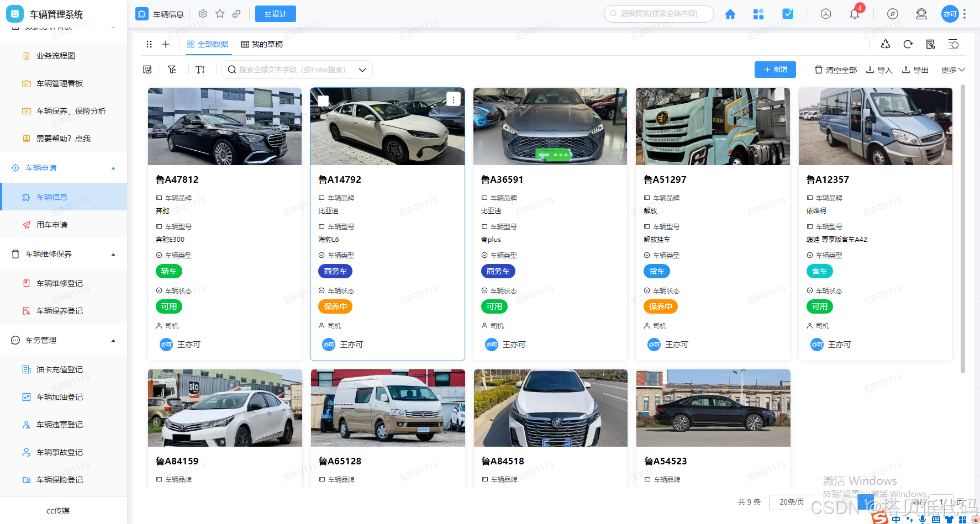Open the text sort icon

click(x=200, y=70)
